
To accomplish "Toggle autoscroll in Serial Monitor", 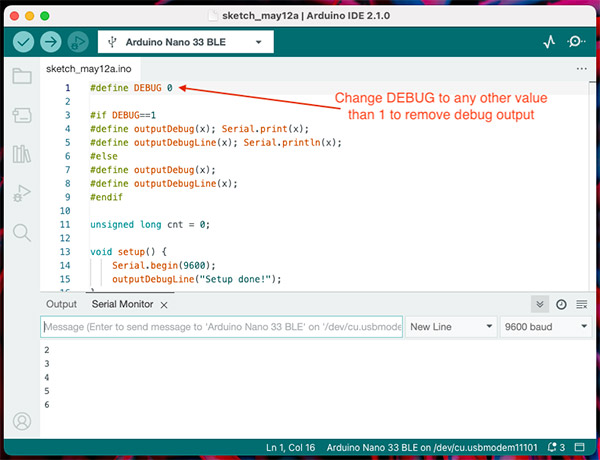I will tap(540, 304).
